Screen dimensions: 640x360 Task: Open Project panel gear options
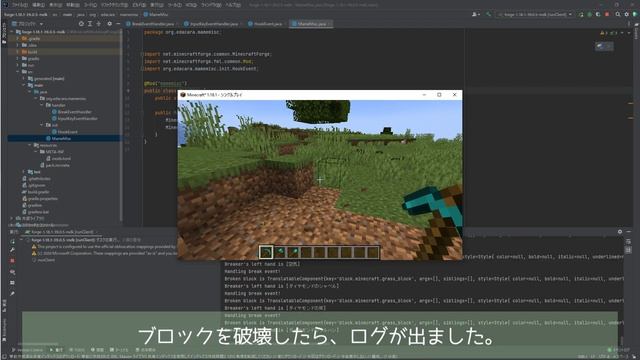(x=109, y=24)
